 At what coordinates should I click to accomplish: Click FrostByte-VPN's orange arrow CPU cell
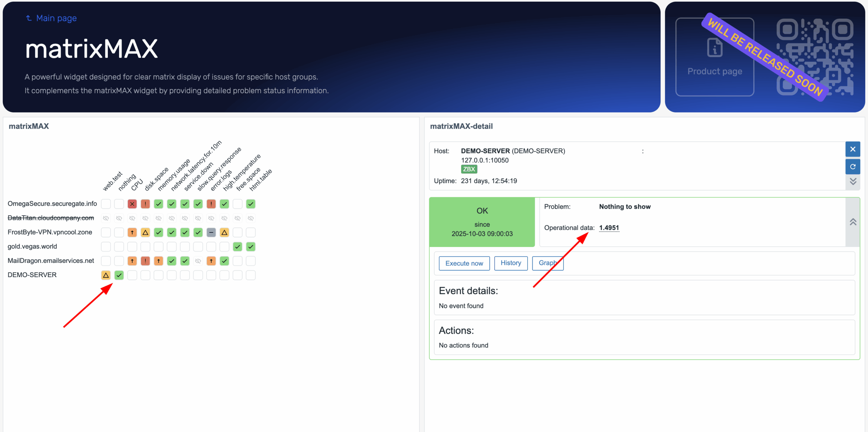(x=132, y=232)
